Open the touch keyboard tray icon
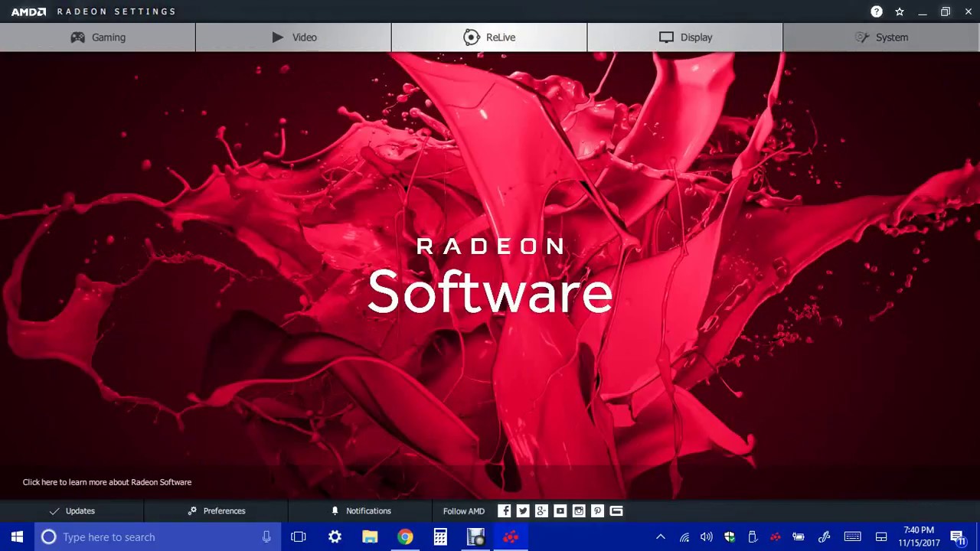The image size is (980, 551). point(852,536)
